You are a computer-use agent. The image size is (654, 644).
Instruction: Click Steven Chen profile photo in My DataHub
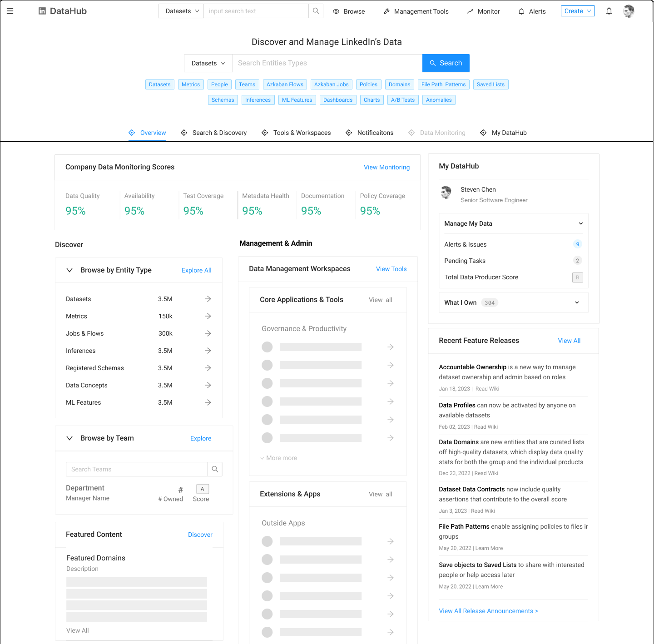click(x=446, y=193)
